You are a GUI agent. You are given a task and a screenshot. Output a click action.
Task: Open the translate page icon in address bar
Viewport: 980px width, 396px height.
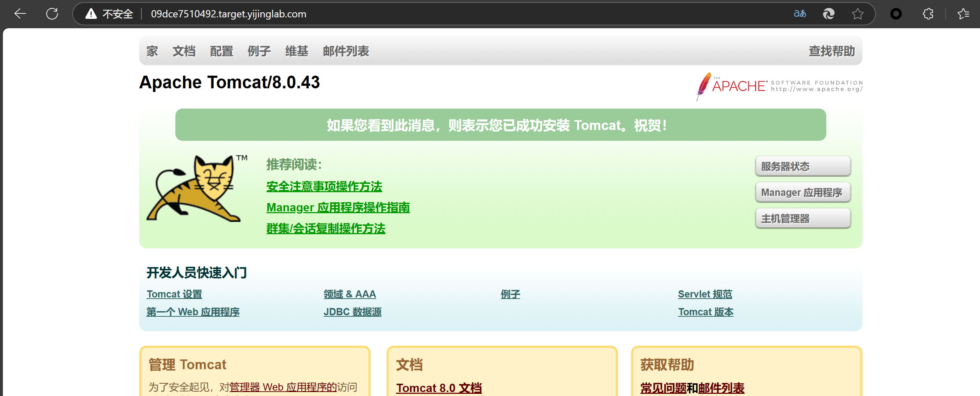[800, 14]
